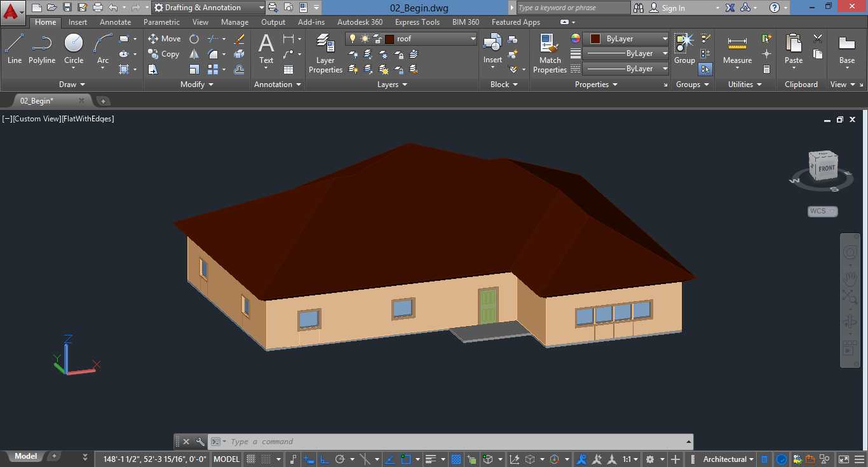Select the Model layout tab
This screenshot has width=868, height=467.
pos(25,456)
